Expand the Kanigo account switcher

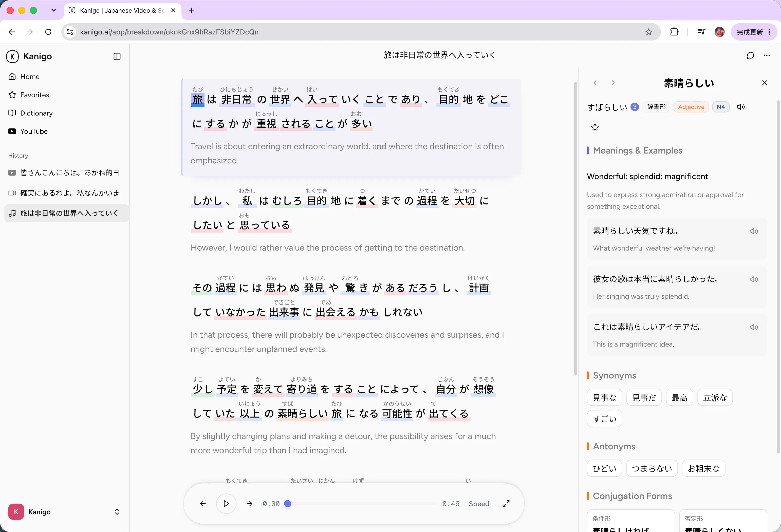point(117,511)
